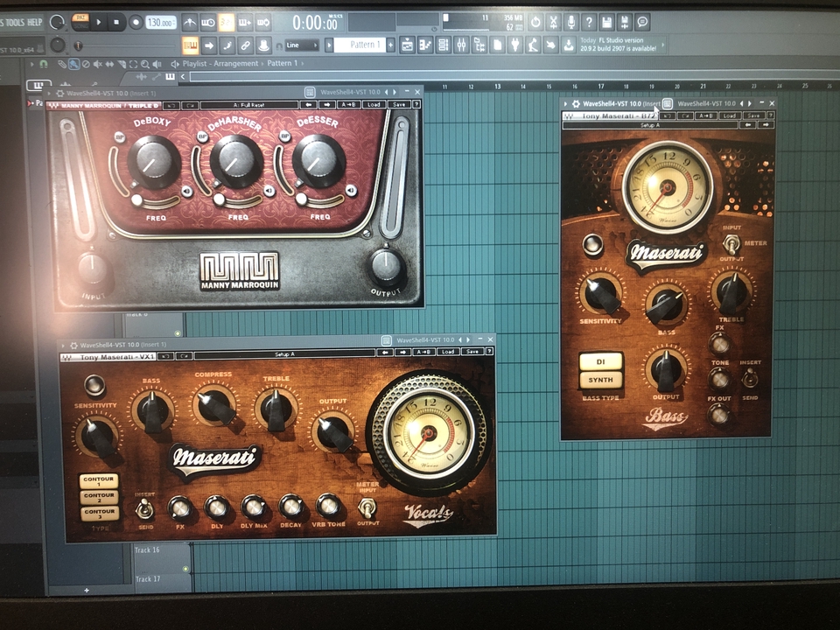This screenshot has width=840, height=630.
Task: Select the SYNTH bass type button
Action: tap(600, 380)
